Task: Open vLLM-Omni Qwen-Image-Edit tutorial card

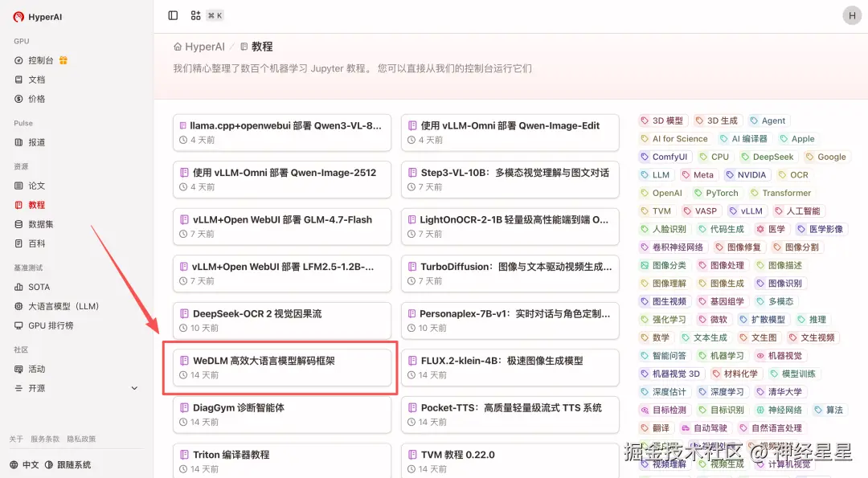Action: pos(510,133)
